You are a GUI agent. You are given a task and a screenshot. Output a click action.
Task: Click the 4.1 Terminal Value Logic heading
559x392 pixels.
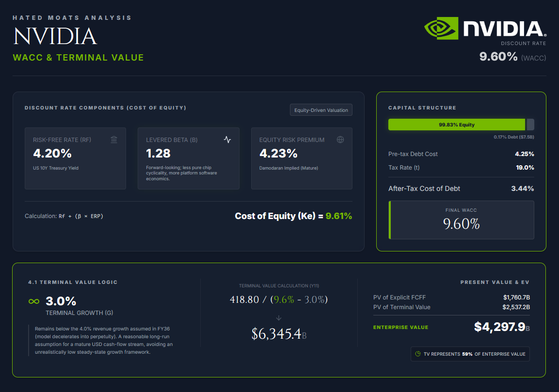pos(73,282)
